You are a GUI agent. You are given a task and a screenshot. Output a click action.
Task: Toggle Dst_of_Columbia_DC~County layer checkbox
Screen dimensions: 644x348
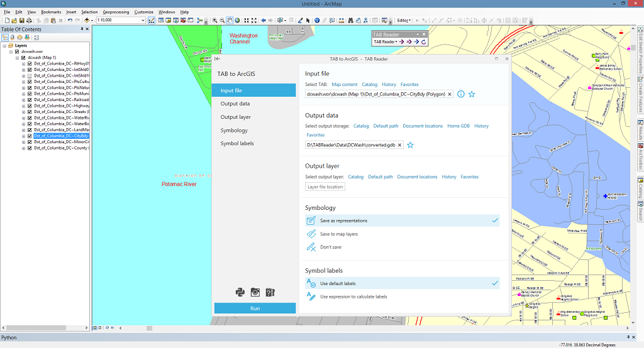coord(30,148)
